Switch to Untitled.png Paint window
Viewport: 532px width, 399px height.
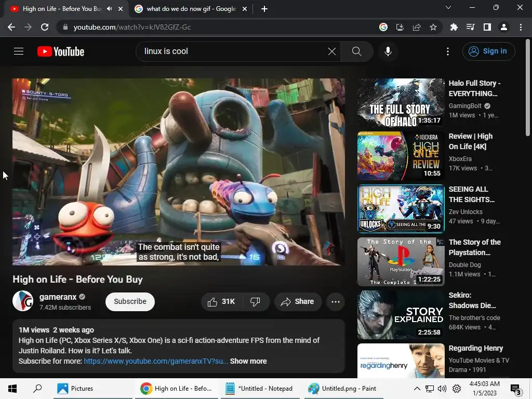tap(344, 389)
